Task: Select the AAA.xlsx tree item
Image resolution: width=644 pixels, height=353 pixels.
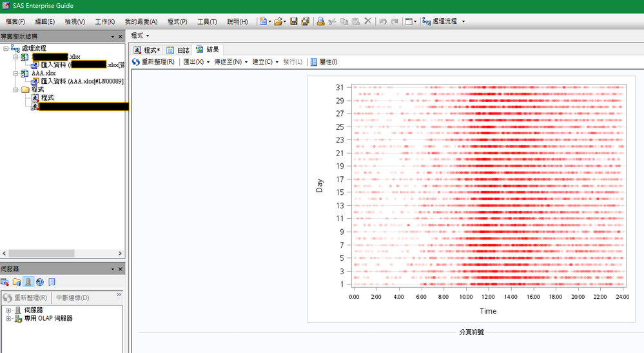Action: (43, 73)
